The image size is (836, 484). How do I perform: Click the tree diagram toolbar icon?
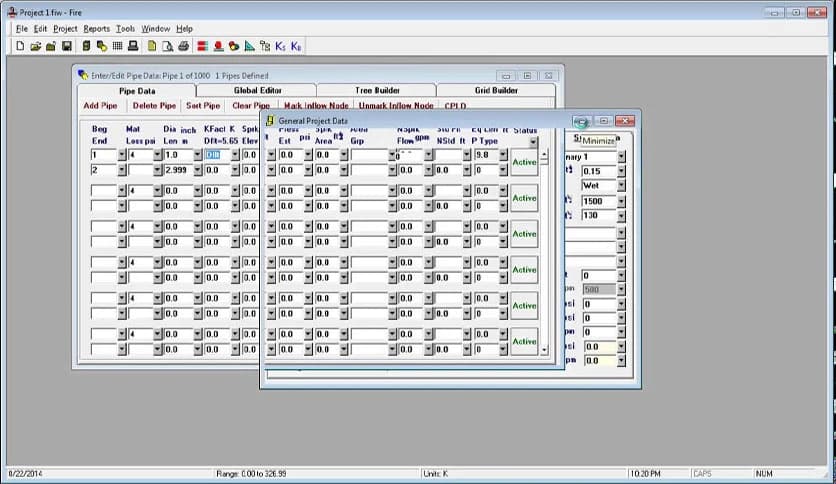tap(265, 46)
